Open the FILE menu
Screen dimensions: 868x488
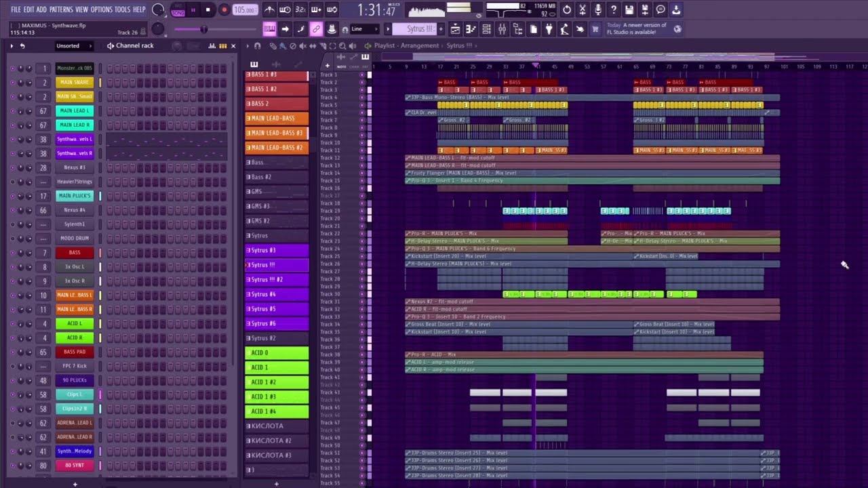16,9
